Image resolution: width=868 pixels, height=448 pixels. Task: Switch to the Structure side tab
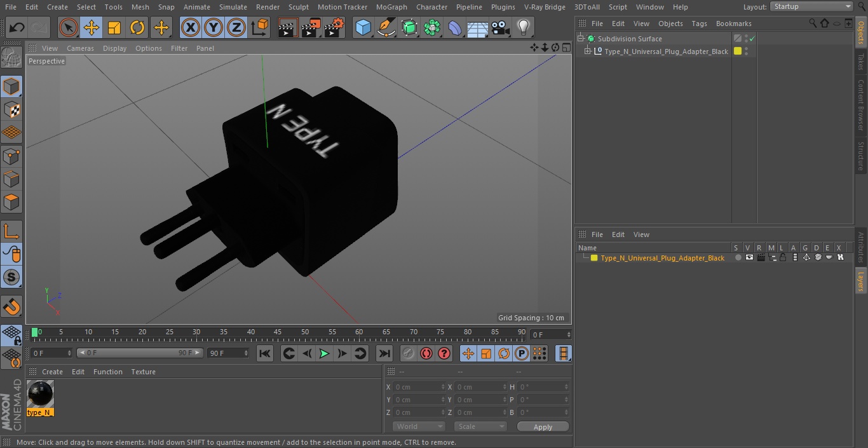point(861,156)
